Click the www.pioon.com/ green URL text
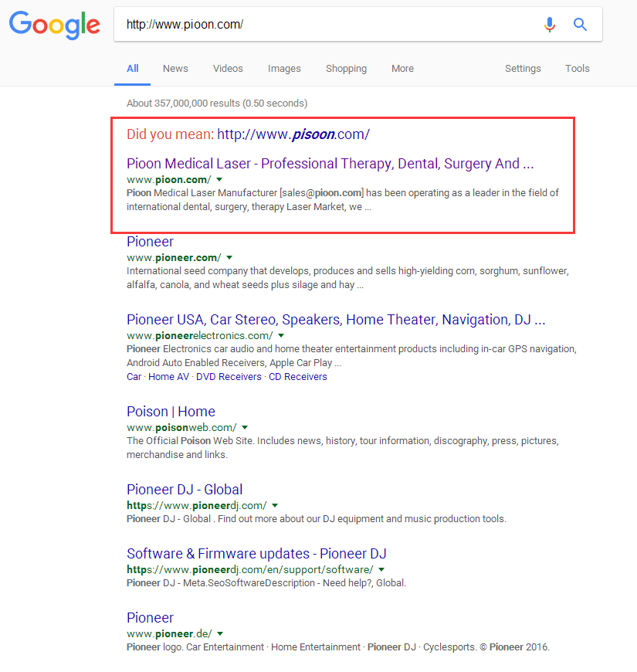 pos(169,179)
